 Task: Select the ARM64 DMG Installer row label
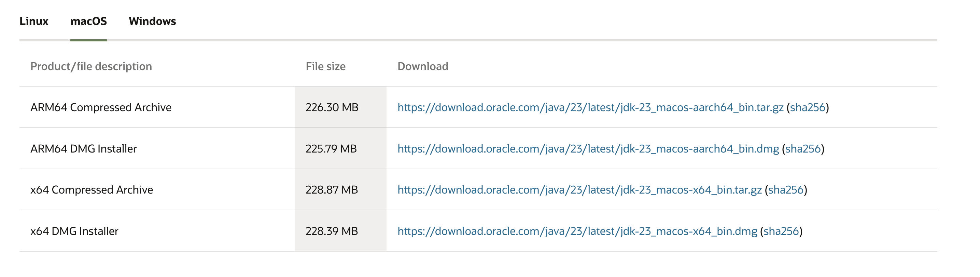tap(83, 149)
